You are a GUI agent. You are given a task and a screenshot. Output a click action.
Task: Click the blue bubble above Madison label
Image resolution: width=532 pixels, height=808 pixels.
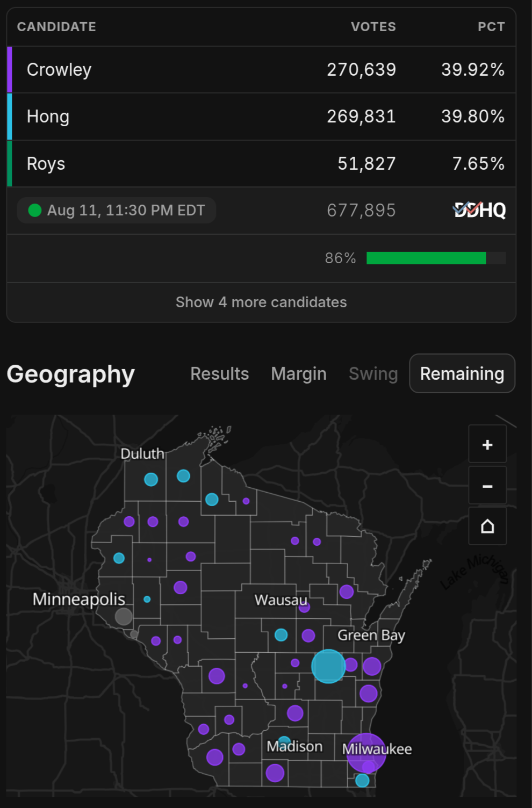pyautogui.click(x=284, y=741)
